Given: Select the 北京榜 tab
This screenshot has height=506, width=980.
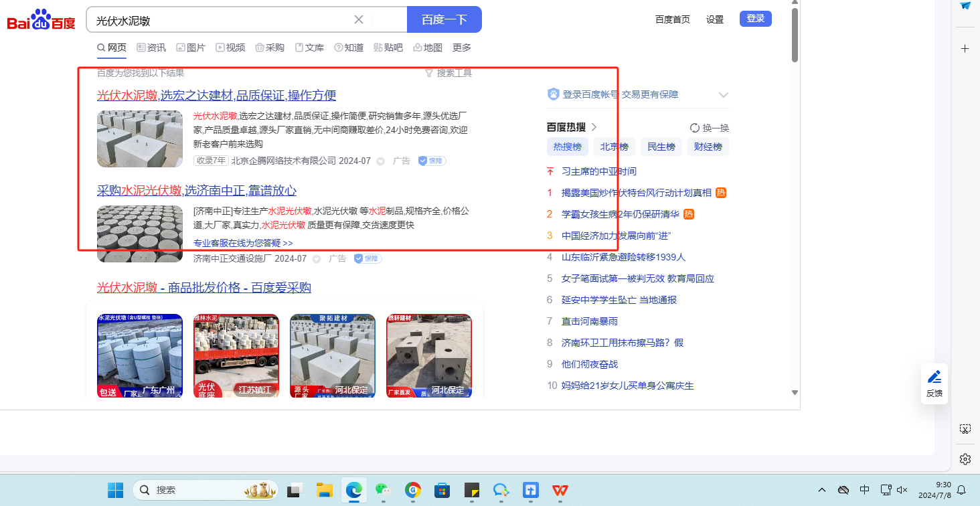Looking at the screenshot, I should tap(615, 147).
